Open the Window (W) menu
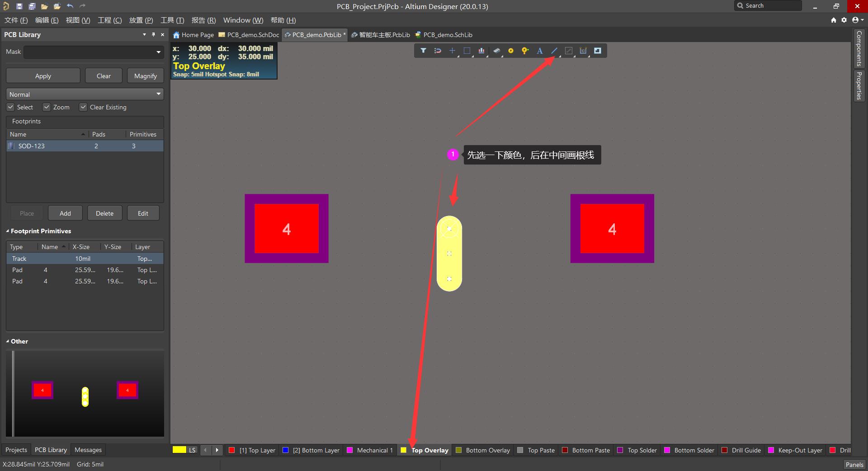The width and height of the screenshot is (868, 471). coord(243,20)
